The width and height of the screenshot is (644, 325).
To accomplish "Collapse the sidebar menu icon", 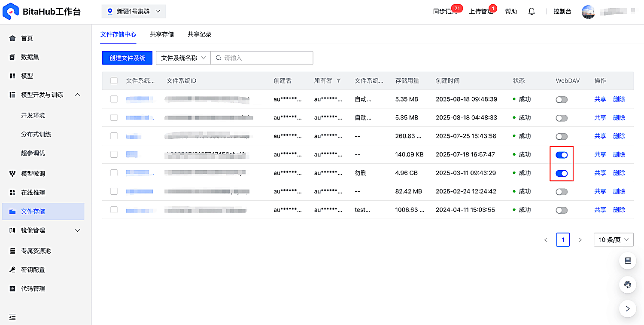I will point(12,317).
